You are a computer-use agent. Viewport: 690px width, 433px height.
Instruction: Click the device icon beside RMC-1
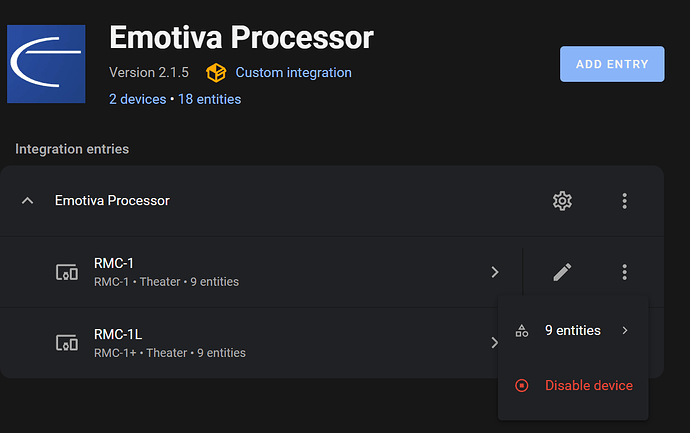pos(67,272)
